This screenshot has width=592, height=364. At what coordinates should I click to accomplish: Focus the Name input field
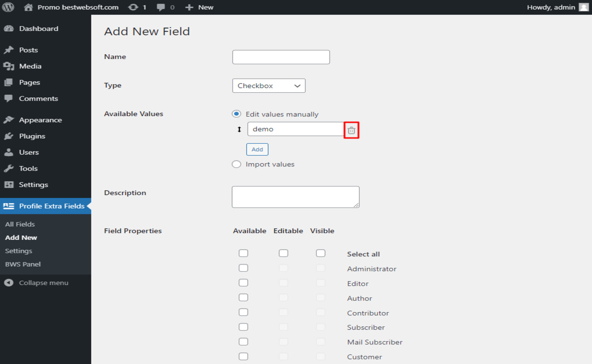281,57
